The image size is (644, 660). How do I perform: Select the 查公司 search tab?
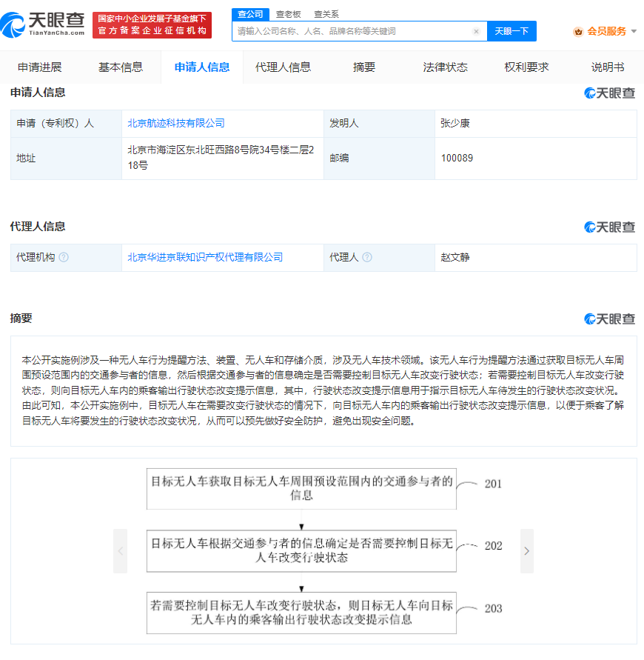[250, 14]
